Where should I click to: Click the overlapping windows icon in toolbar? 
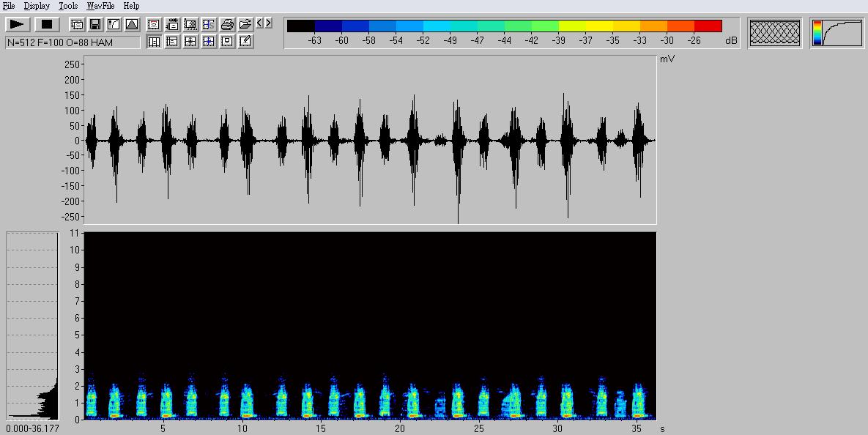[x=77, y=24]
